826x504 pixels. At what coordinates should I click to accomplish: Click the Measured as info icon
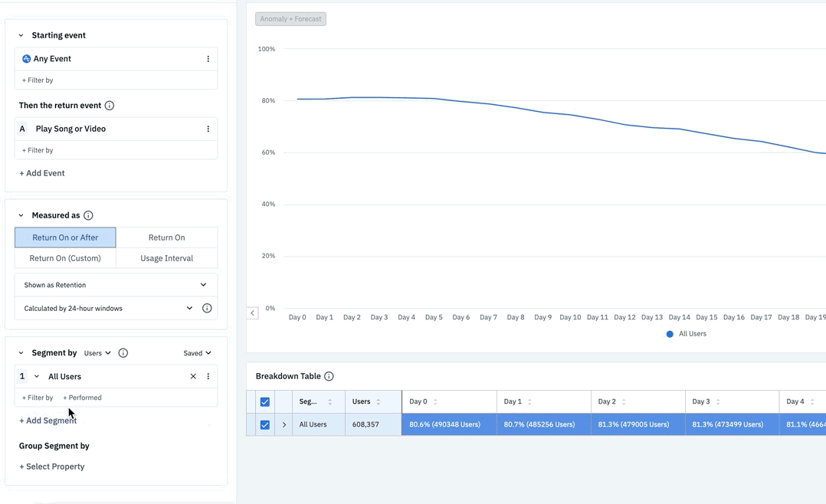coord(88,216)
